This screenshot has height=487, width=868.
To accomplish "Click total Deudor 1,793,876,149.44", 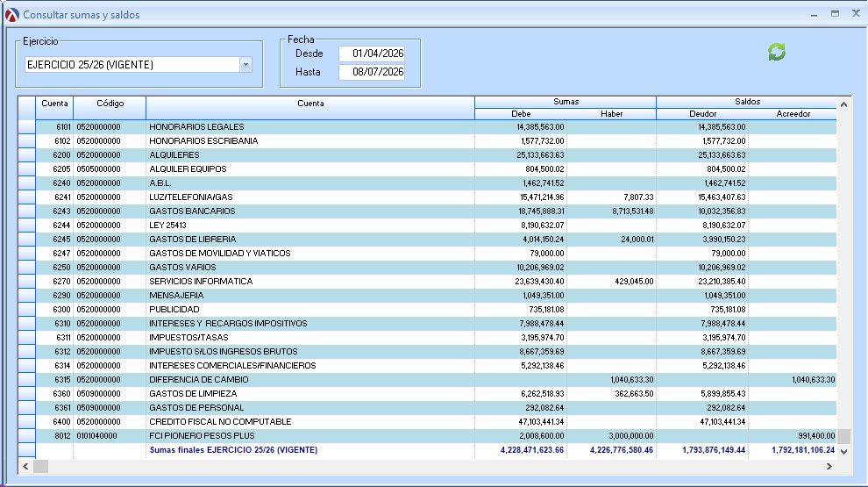I will tap(714, 450).
